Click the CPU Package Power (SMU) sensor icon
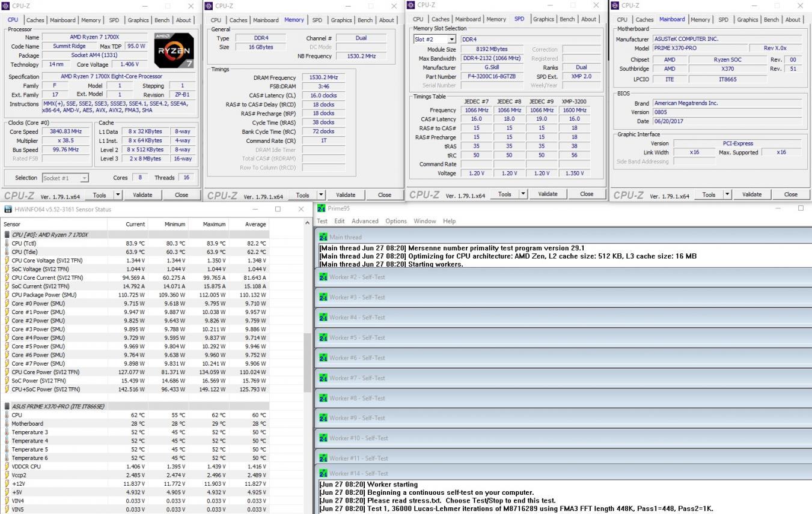 click(x=7, y=295)
